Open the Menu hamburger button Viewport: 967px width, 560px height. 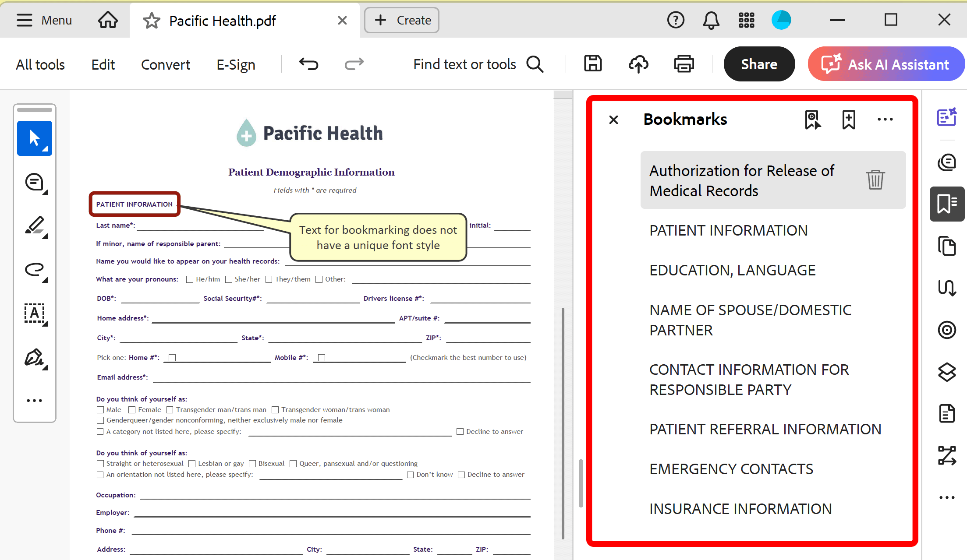(44, 20)
